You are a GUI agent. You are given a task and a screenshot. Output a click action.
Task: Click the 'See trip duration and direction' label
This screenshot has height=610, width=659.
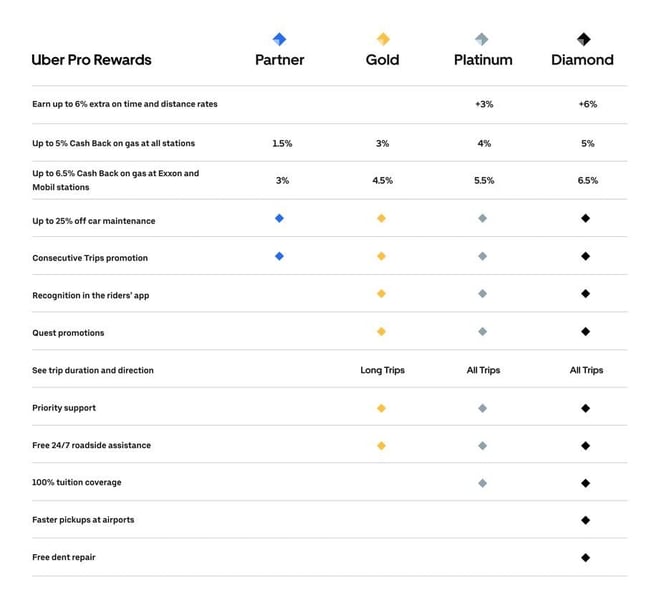click(x=93, y=370)
